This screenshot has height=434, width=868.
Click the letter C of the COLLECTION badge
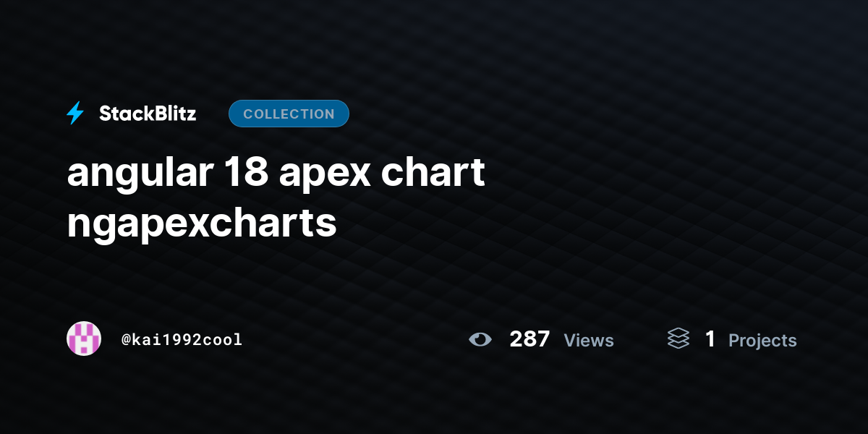[248, 114]
